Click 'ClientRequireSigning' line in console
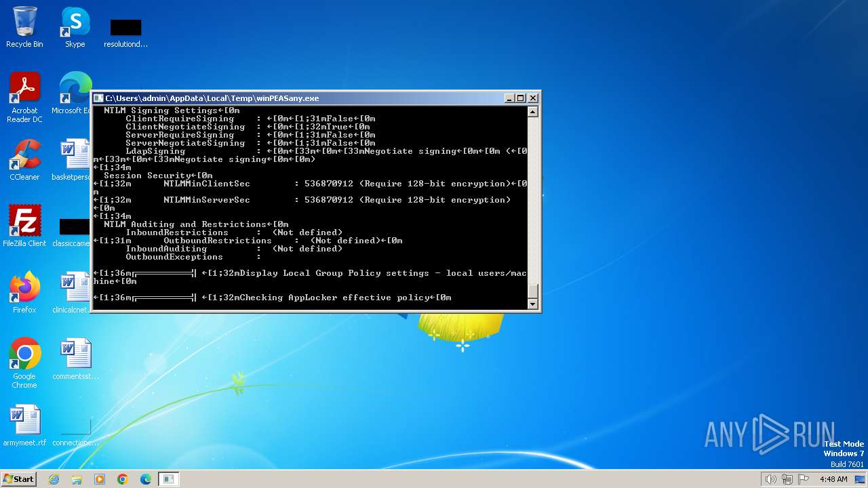Screen dimensions: 868x488 250,119
